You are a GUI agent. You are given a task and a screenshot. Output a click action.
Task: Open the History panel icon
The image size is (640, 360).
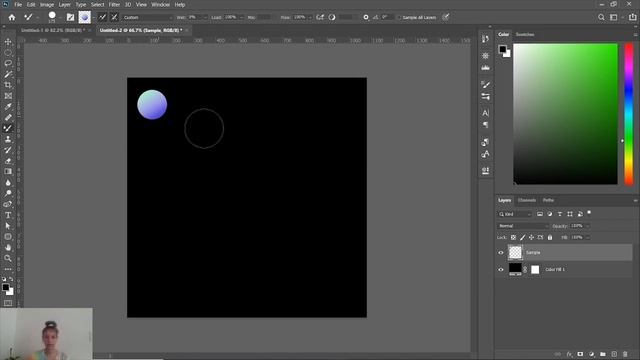click(485, 39)
